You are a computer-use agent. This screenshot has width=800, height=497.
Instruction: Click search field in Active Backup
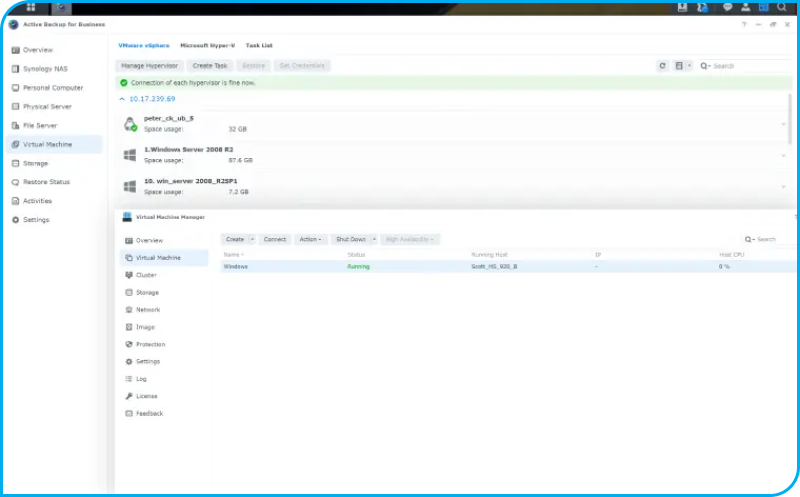(745, 66)
